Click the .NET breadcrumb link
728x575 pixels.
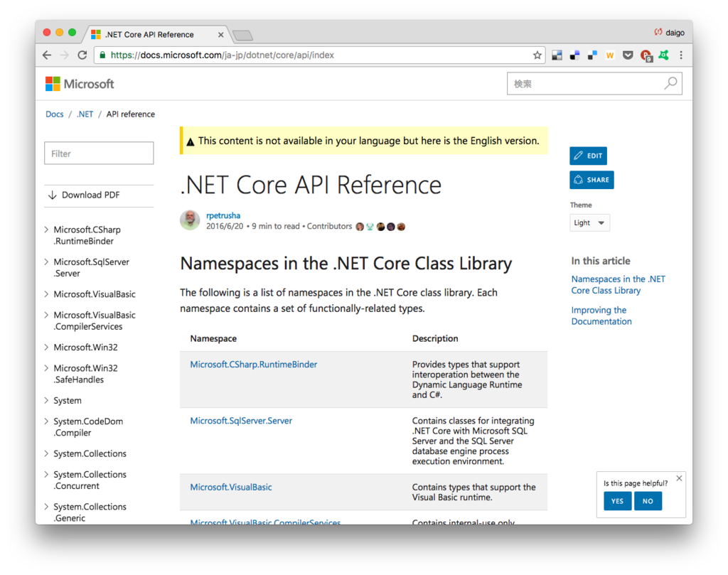pyautogui.click(x=85, y=114)
